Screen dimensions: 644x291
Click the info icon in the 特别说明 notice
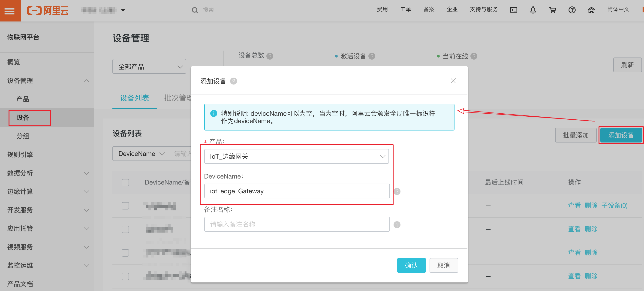pos(214,113)
